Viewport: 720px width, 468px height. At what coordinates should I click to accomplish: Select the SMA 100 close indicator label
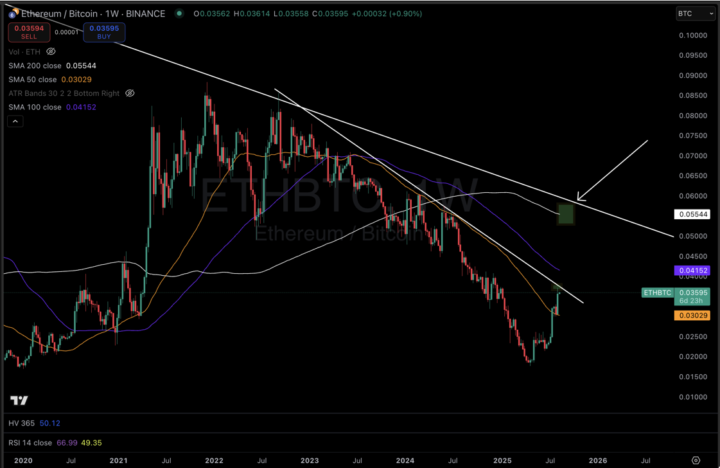(x=34, y=107)
